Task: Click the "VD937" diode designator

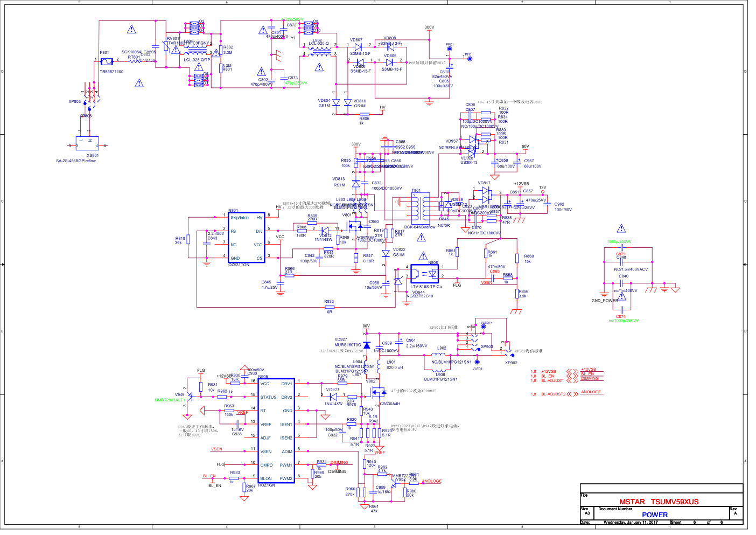Action: point(451,141)
